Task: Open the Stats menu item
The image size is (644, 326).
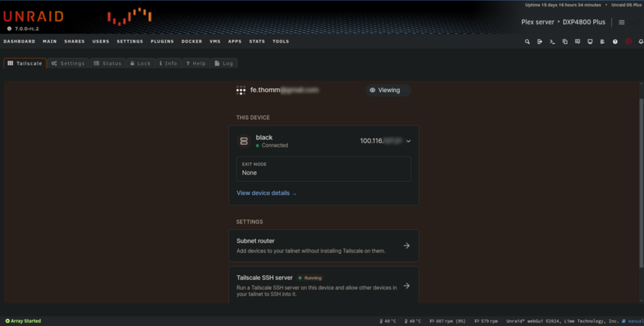Action: [x=257, y=41]
